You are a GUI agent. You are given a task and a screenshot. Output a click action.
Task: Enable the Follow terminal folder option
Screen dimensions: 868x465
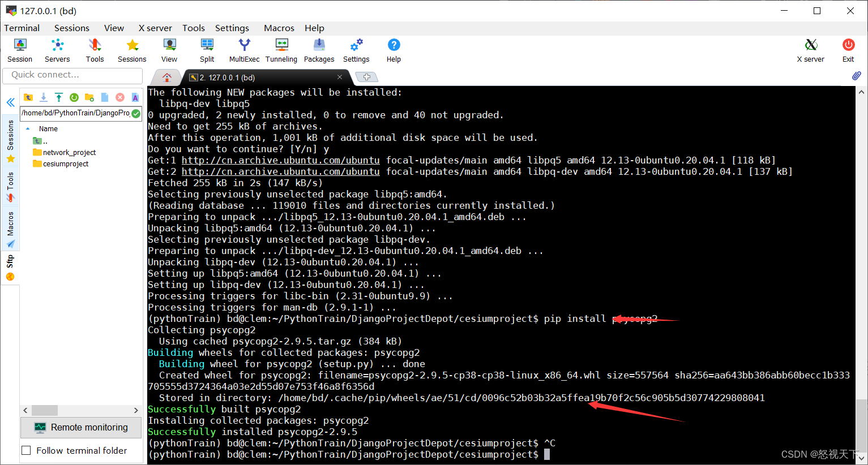click(x=25, y=450)
